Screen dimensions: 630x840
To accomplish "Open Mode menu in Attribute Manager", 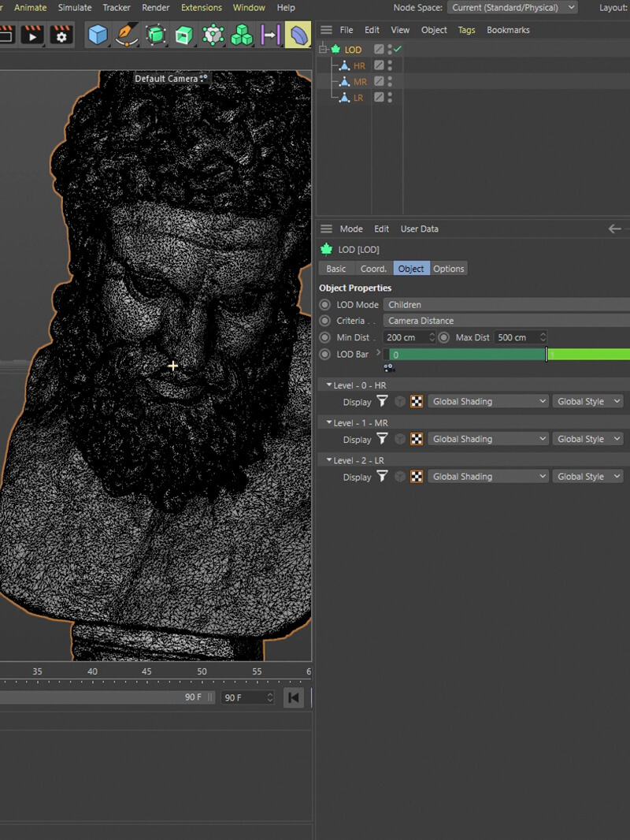I will click(x=351, y=229).
